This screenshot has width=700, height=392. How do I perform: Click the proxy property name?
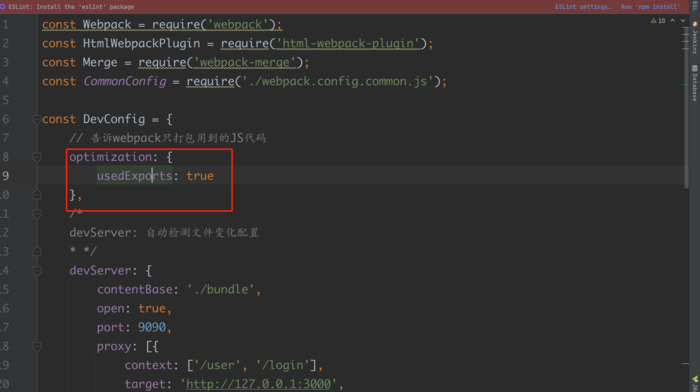(x=114, y=346)
